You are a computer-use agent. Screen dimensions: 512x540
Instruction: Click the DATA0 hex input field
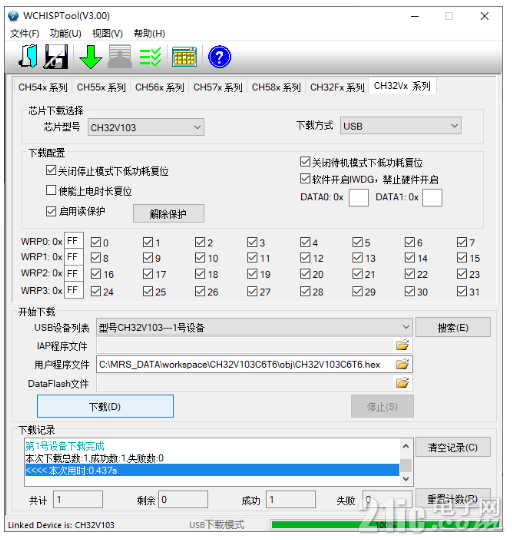point(358,197)
